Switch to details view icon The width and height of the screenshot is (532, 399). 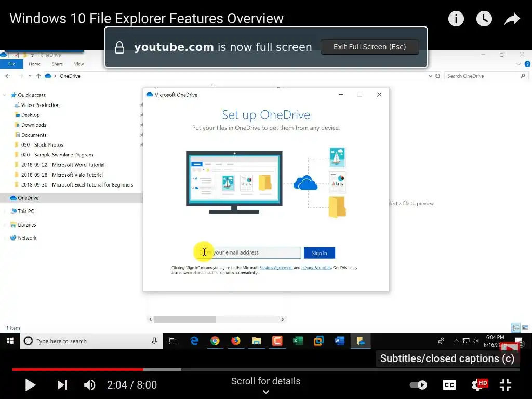coord(516,328)
